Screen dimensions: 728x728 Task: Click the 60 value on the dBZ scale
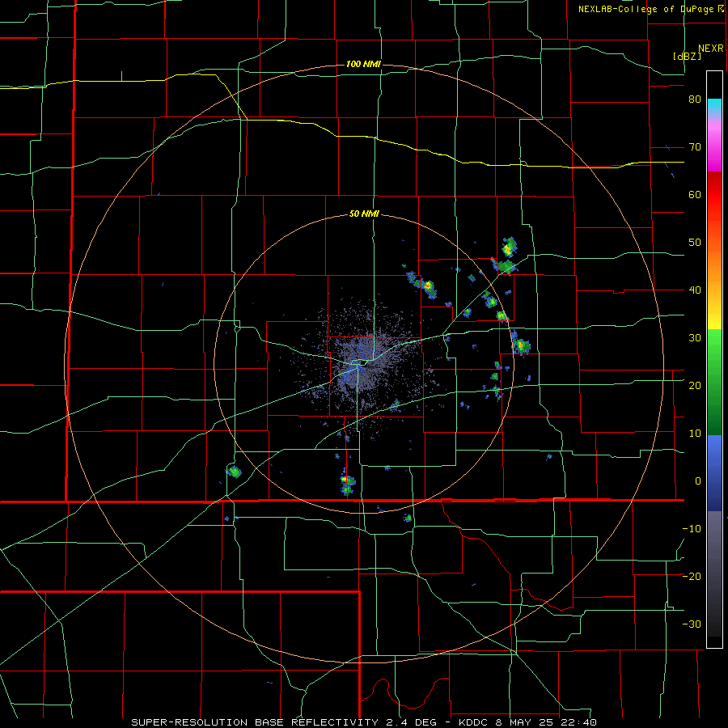(695, 194)
